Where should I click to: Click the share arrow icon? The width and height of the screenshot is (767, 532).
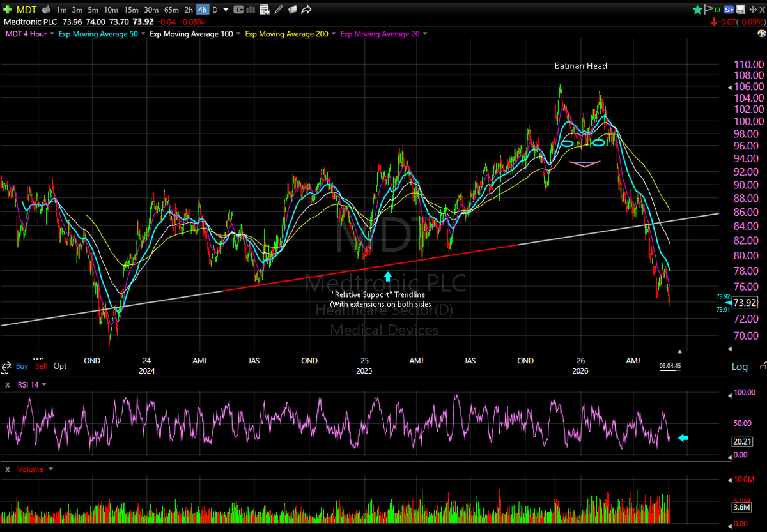[306, 10]
